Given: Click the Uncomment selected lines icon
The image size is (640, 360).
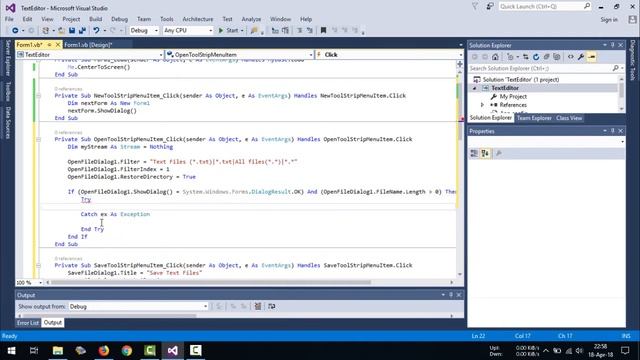Looking at the screenshot, I should 310,31.
